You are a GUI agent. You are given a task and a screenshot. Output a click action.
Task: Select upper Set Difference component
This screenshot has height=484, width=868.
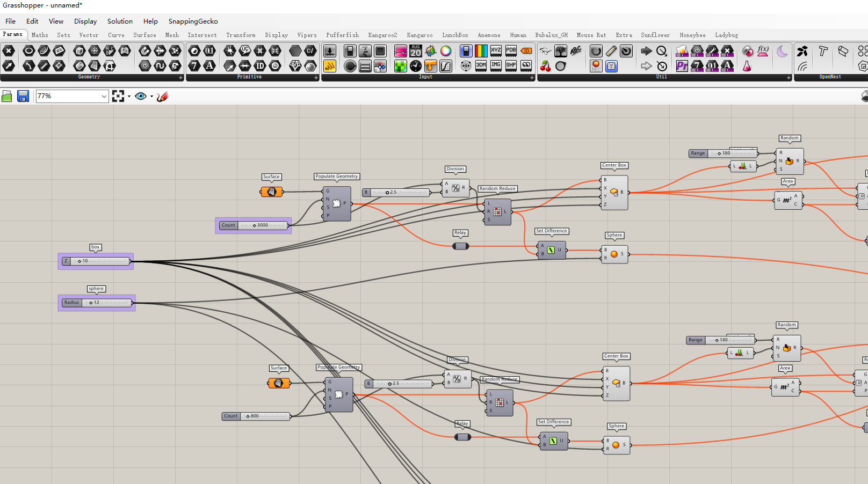tap(552, 250)
